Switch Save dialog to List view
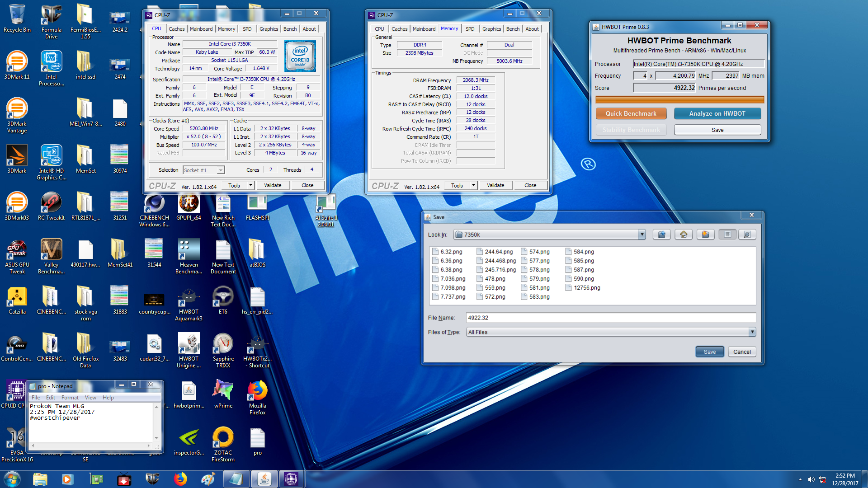 727,235
